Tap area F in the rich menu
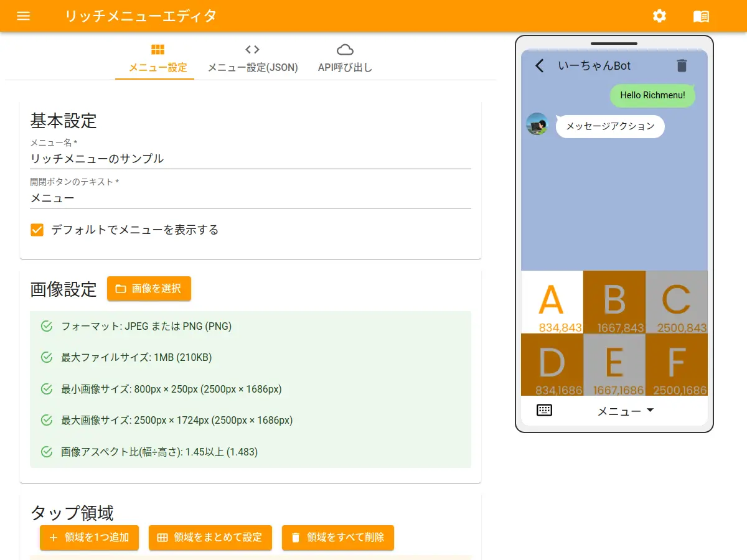Viewport: 747px width, 560px height. 677,365
